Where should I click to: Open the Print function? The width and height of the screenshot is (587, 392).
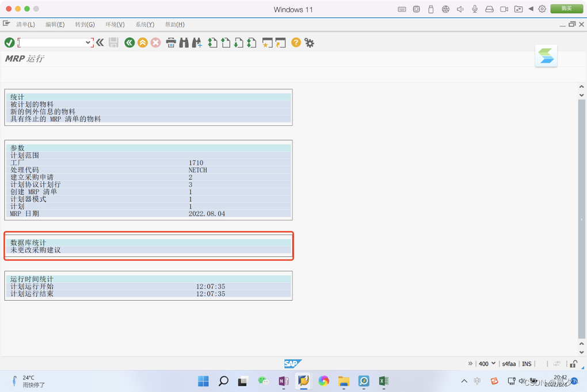170,42
